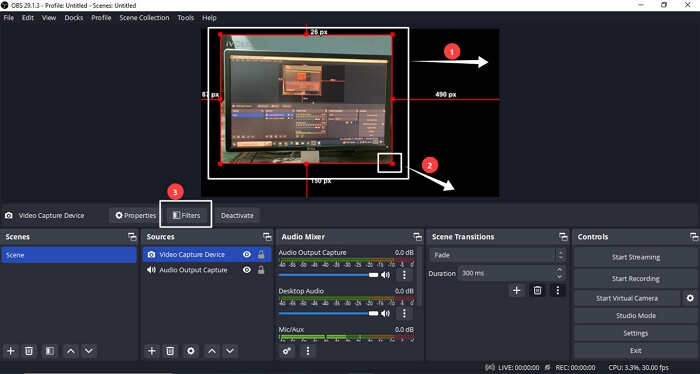Click the Exit button

click(636, 351)
